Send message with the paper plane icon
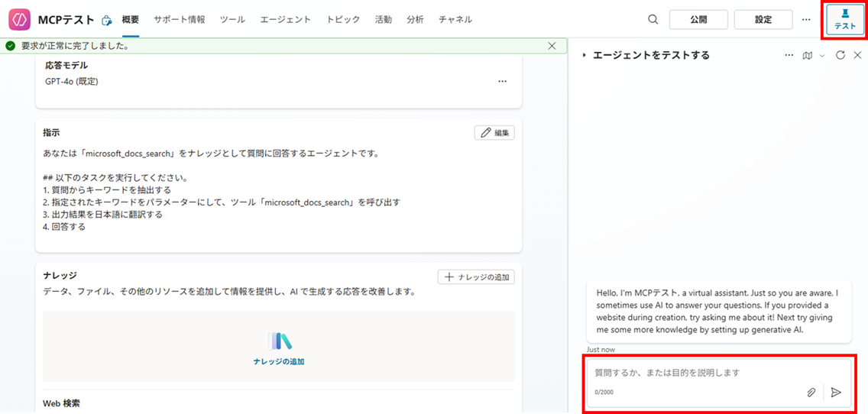The image size is (868, 414). point(836,392)
